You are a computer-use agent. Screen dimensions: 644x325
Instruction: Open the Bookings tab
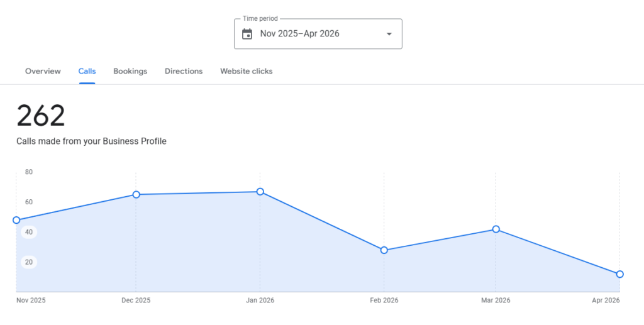(x=130, y=71)
